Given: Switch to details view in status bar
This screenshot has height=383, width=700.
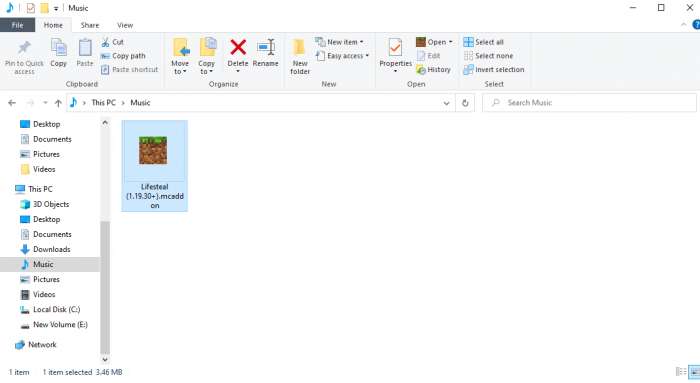Looking at the screenshot, I should (681, 371).
